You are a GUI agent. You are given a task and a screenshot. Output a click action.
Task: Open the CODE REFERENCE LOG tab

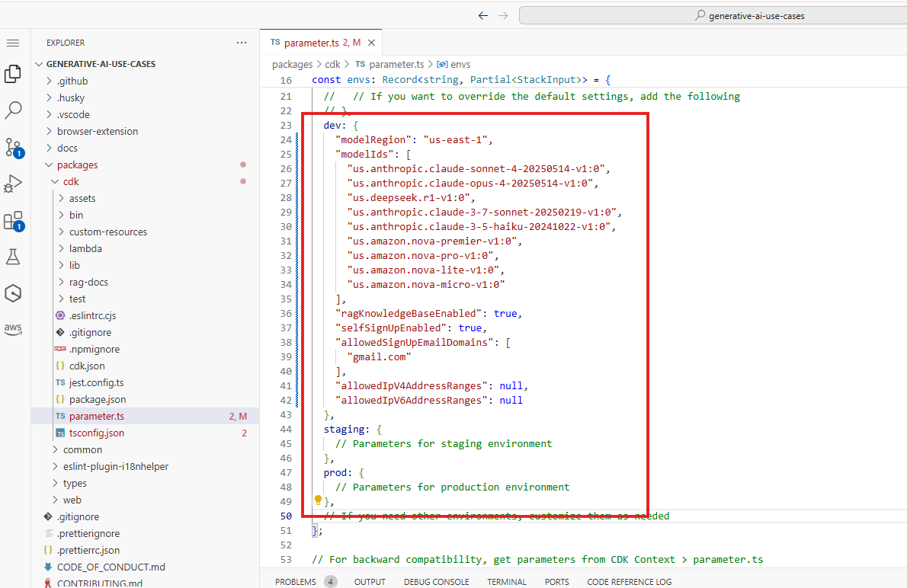click(630, 582)
